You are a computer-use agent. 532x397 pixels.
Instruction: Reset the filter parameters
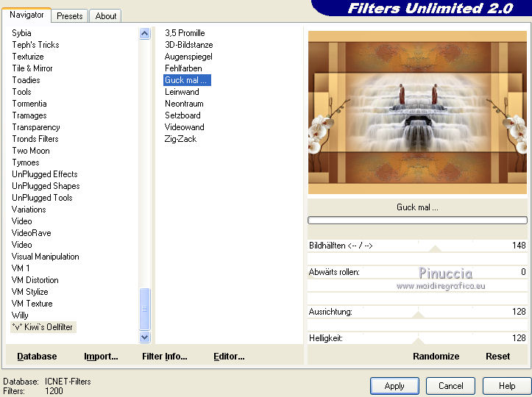pyautogui.click(x=497, y=357)
